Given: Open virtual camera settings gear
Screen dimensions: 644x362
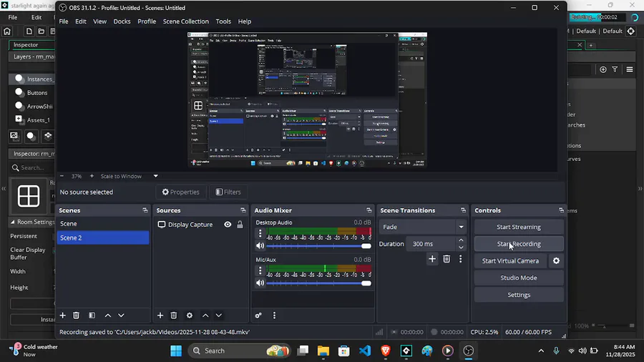Looking at the screenshot, I should pyautogui.click(x=556, y=260).
